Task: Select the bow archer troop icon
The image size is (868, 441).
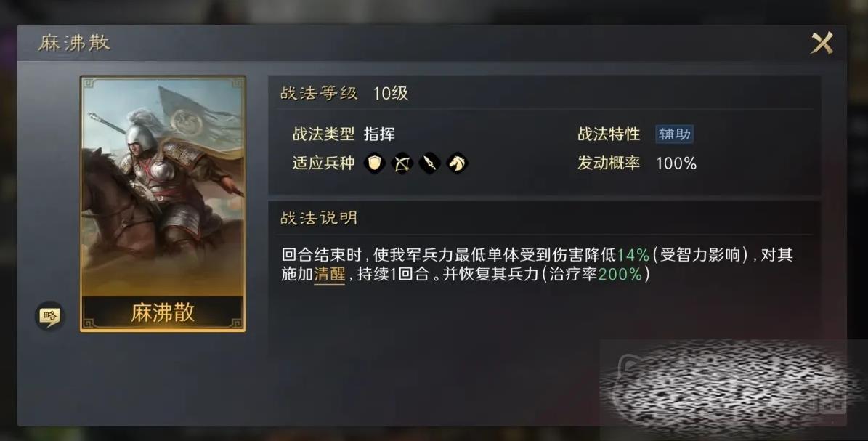Action: pyautogui.click(x=402, y=163)
